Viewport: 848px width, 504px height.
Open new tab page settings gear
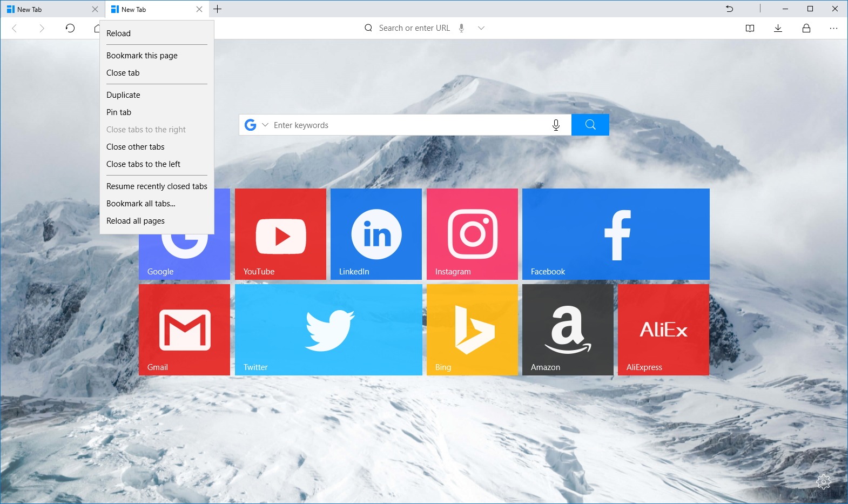pos(823,481)
